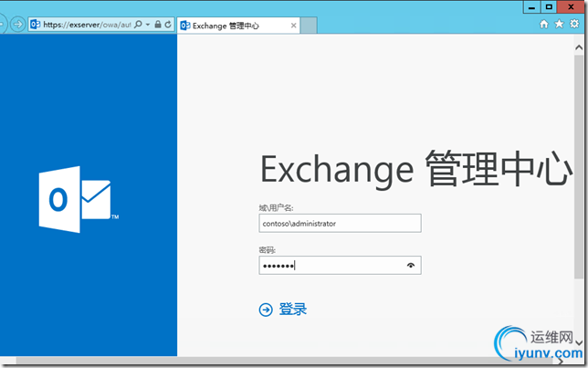
Task: Open browser tools gear icon
Action: 574,24
